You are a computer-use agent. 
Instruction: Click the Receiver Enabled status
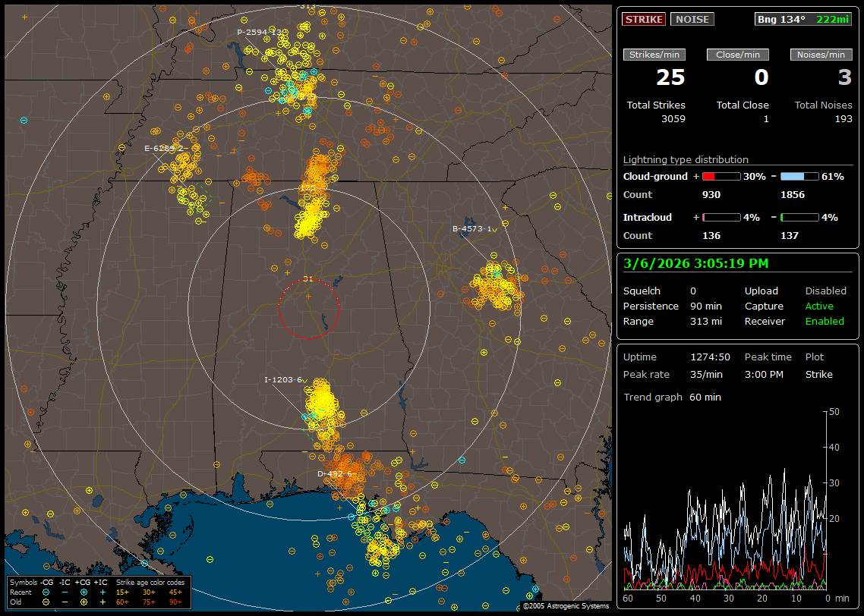[824, 322]
